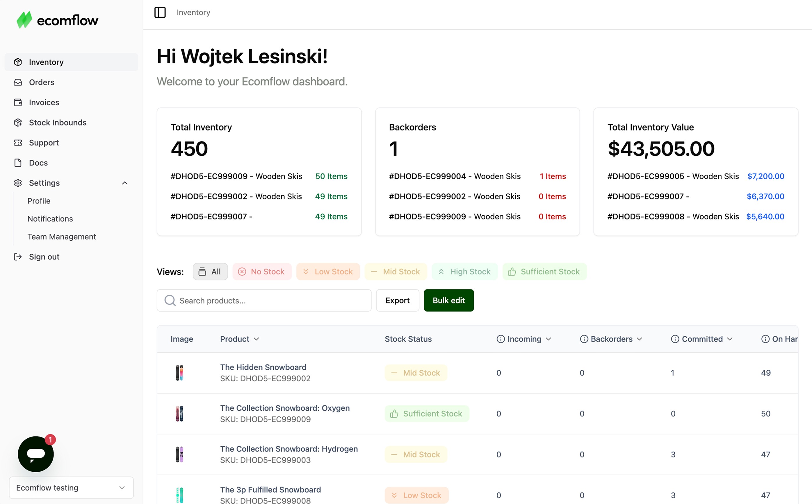Click the search magnifier icon

pos(170,300)
